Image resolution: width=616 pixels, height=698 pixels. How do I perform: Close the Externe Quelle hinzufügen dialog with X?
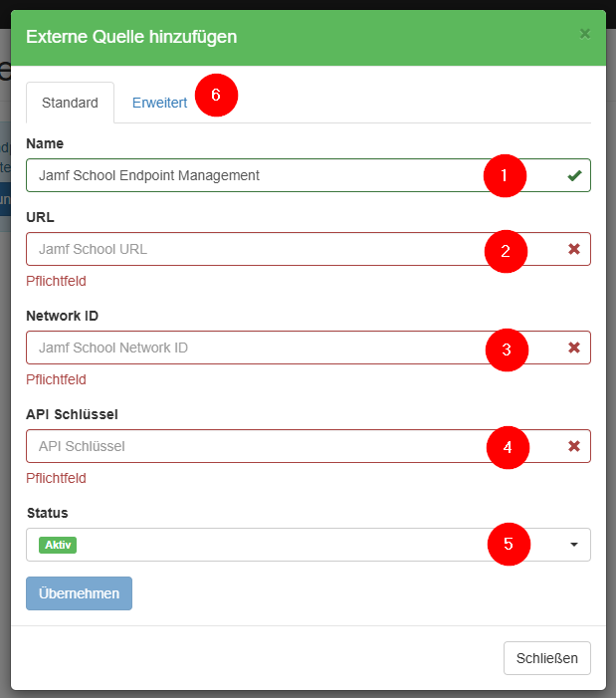coord(585,34)
